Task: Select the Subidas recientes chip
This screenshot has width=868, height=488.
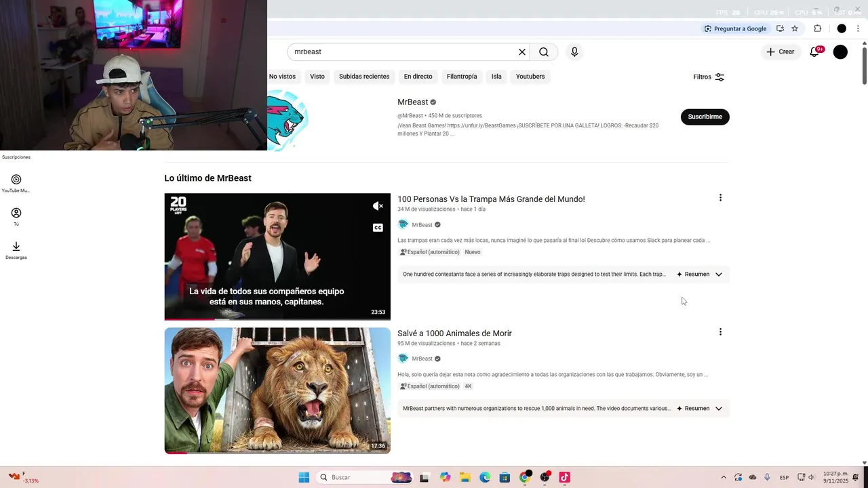Action: [x=364, y=77]
